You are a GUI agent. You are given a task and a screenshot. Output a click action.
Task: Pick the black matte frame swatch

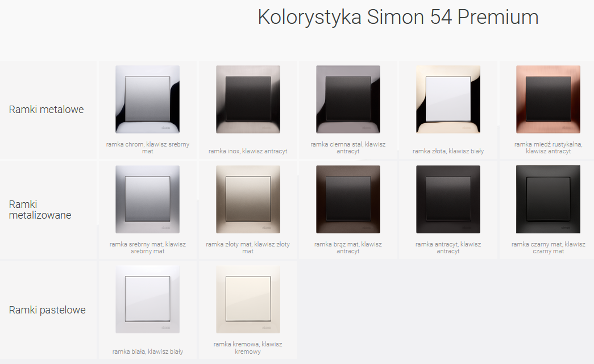[x=548, y=199]
